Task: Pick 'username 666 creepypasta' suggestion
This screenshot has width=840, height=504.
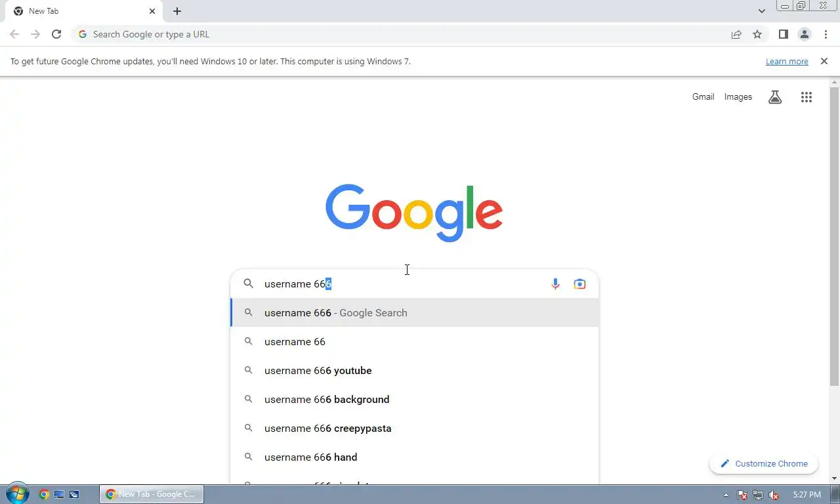Action: (x=415, y=428)
